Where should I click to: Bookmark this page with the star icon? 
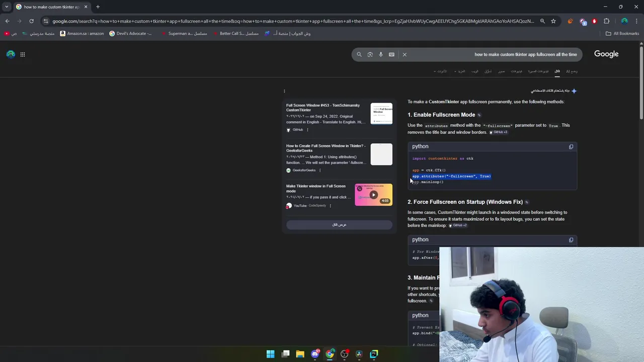click(x=553, y=21)
